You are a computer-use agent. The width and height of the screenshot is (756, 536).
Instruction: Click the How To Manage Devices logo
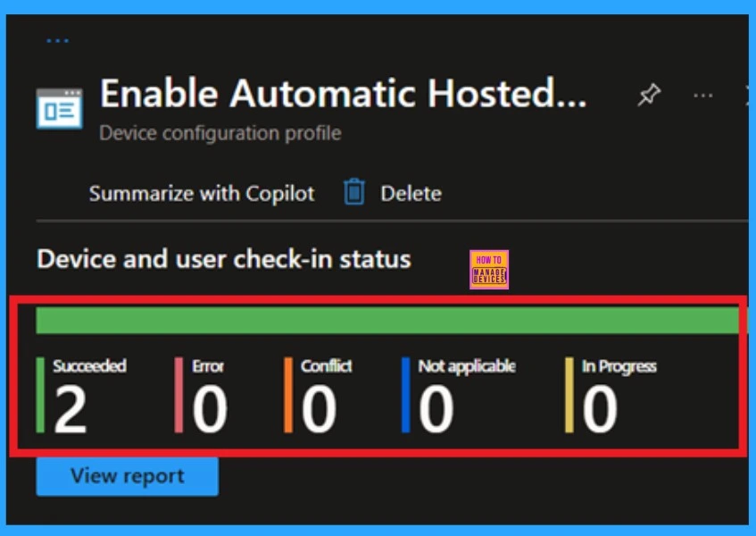488,269
